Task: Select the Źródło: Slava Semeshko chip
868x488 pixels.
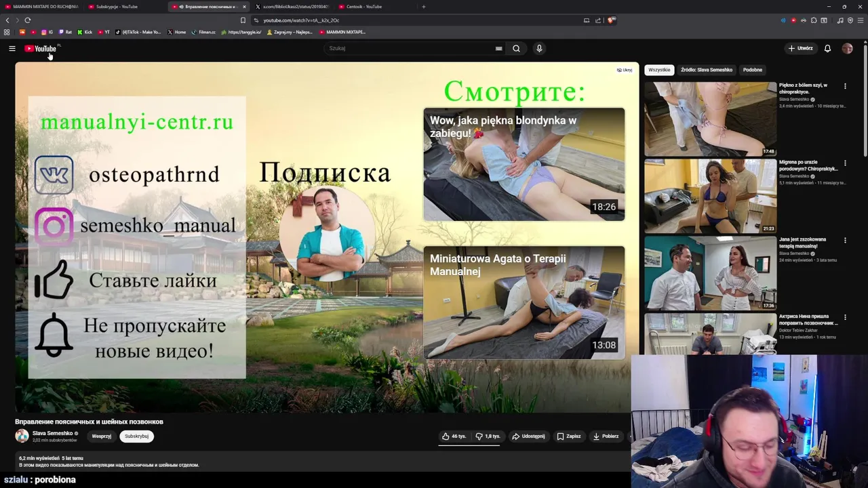Action: pyautogui.click(x=707, y=70)
